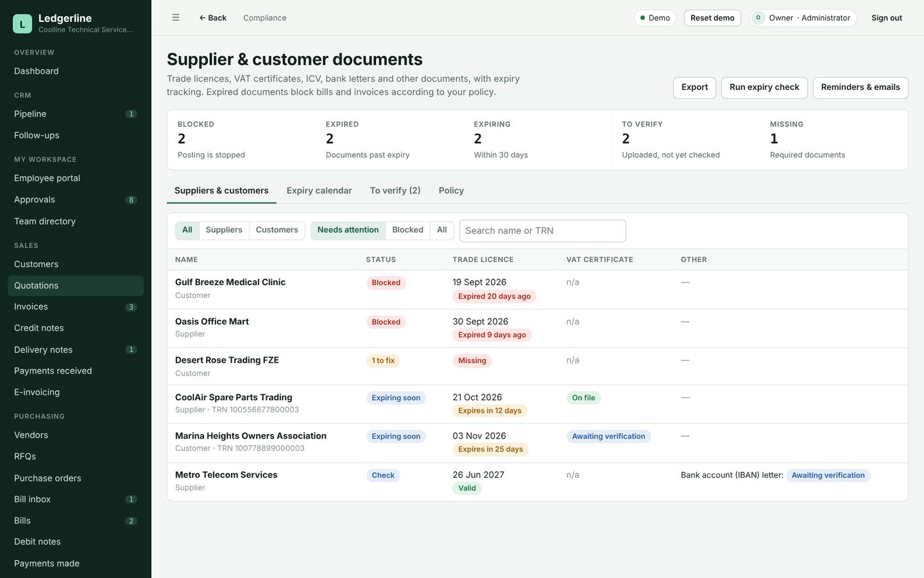Open Invoices in the sidebar

click(x=76, y=307)
